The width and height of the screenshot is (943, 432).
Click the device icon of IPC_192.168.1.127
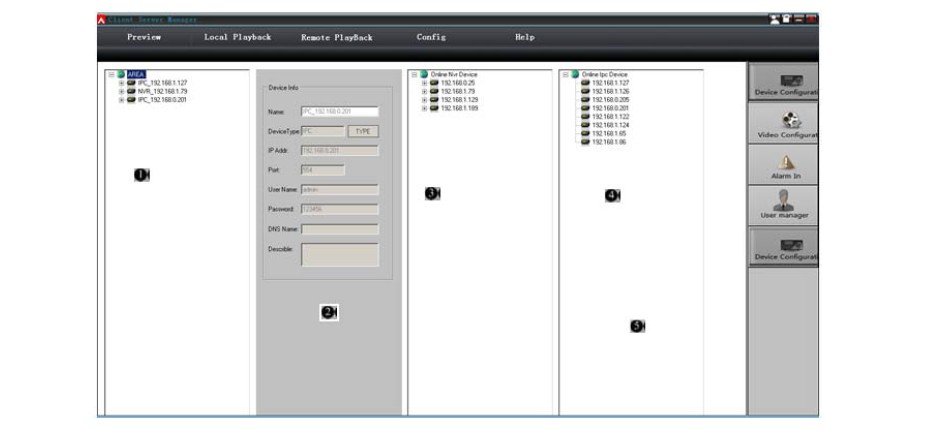pos(131,83)
